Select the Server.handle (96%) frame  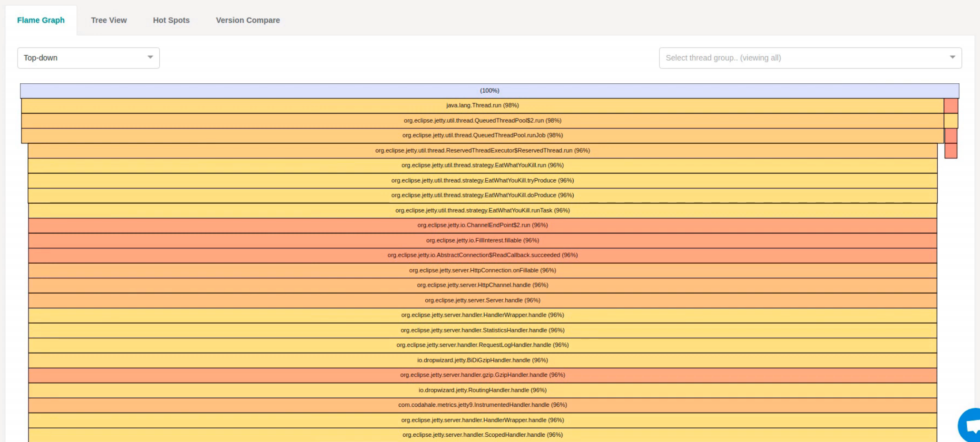coord(482,300)
